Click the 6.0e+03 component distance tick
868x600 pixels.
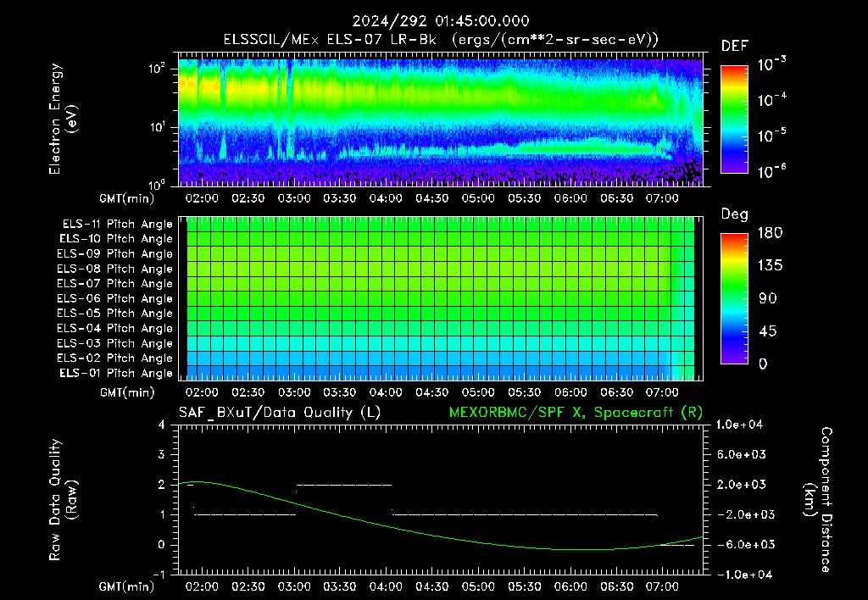742,454
